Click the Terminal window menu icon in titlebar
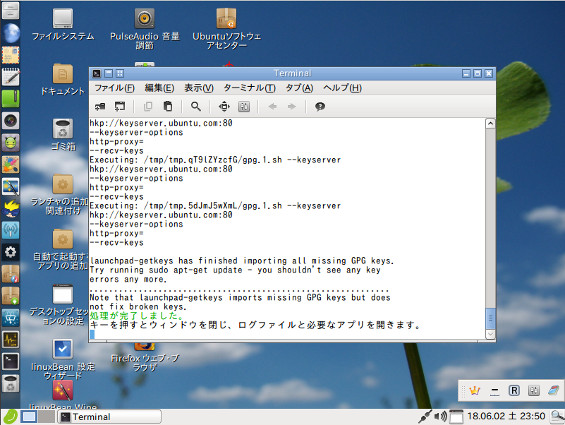The height and width of the screenshot is (425, 565). pyautogui.click(x=97, y=74)
